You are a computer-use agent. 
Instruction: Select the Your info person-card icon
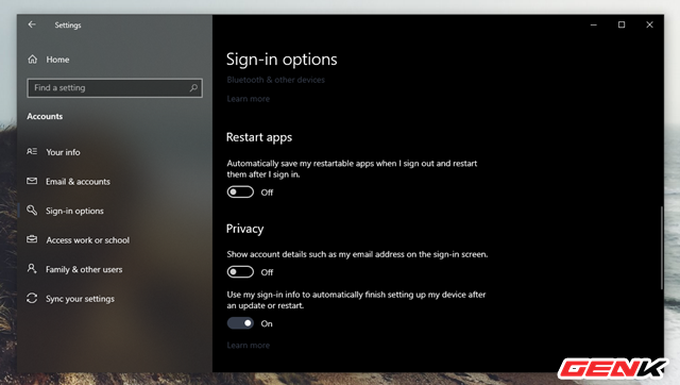point(32,152)
